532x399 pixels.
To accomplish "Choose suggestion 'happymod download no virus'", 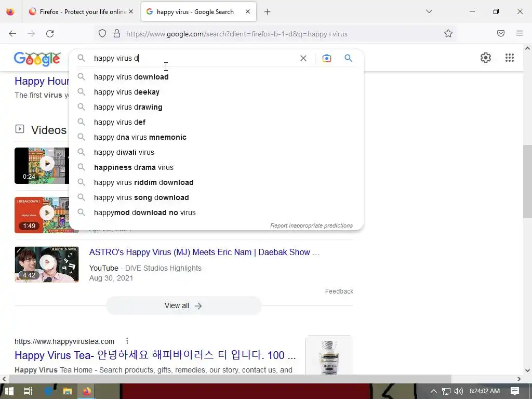I will pyautogui.click(x=217, y=212).
